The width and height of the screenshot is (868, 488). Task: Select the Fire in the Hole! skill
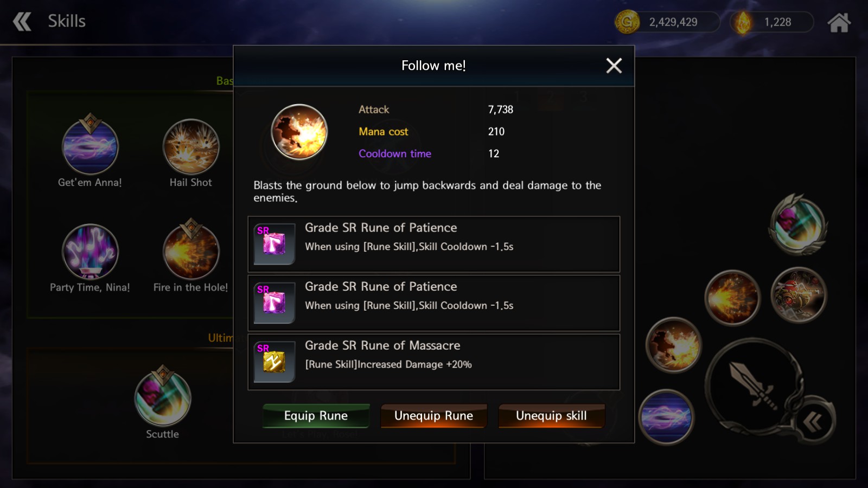pos(191,252)
